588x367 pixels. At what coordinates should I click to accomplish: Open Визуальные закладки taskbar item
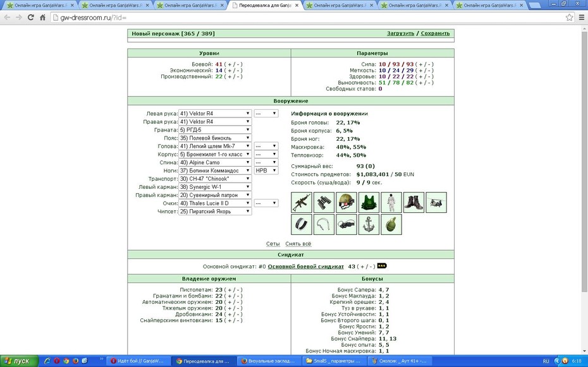pyautogui.click(x=269, y=361)
